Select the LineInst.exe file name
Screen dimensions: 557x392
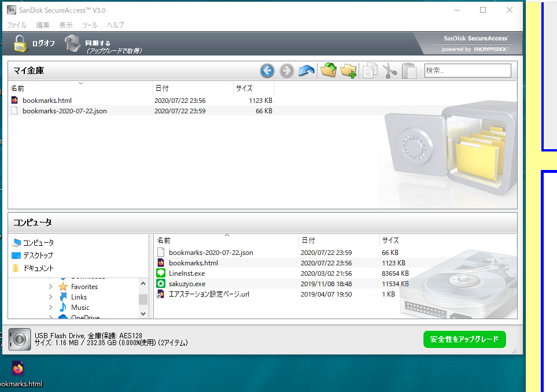pyautogui.click(x=187, y=273)
